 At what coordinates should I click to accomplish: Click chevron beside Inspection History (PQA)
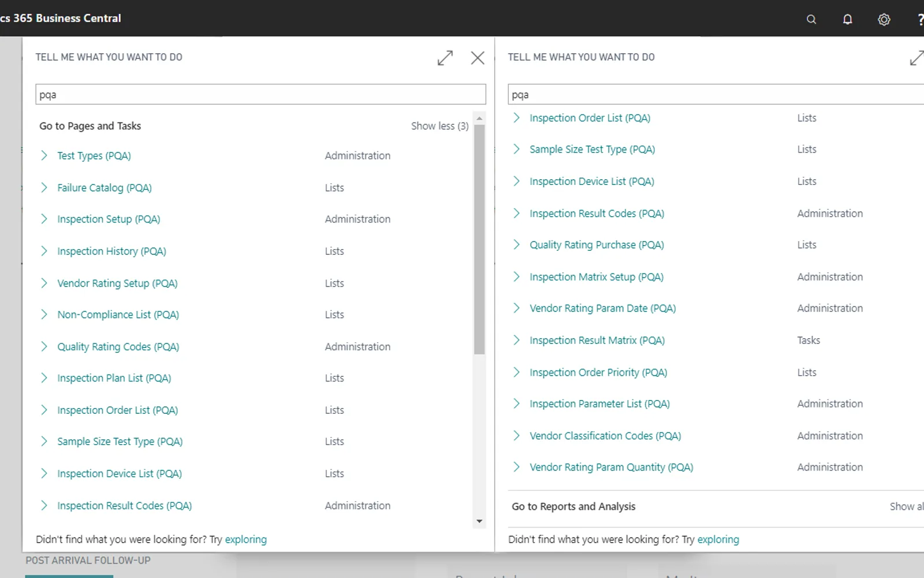(x=44, y=251)
